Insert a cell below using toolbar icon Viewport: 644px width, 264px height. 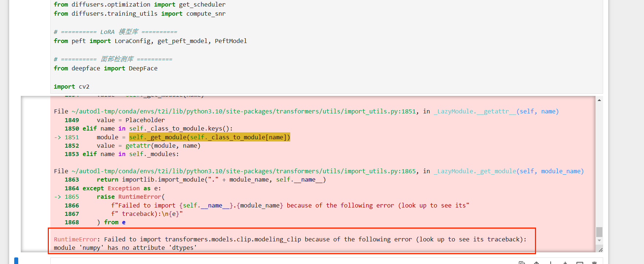[579, 263]
